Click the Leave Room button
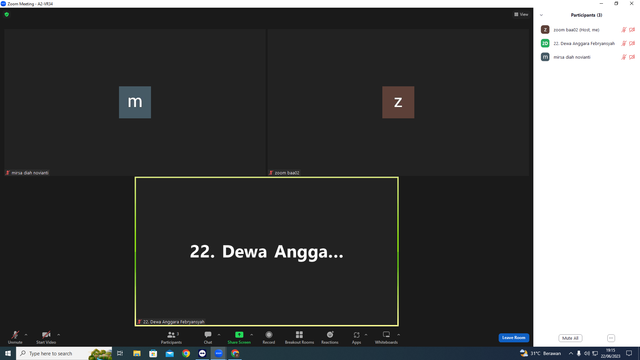Viewport: 640px width, 360px height. pos(513,338)
